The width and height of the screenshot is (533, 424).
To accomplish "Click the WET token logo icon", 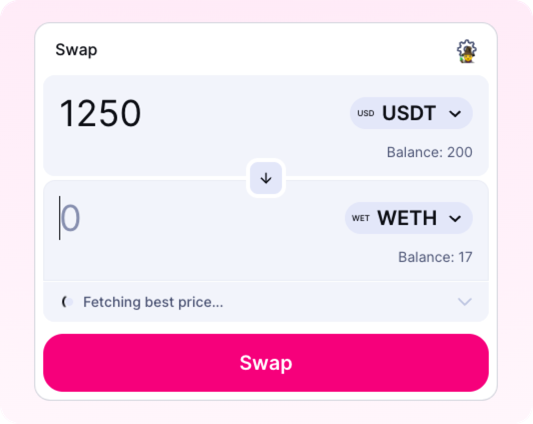I will point(361,218).
